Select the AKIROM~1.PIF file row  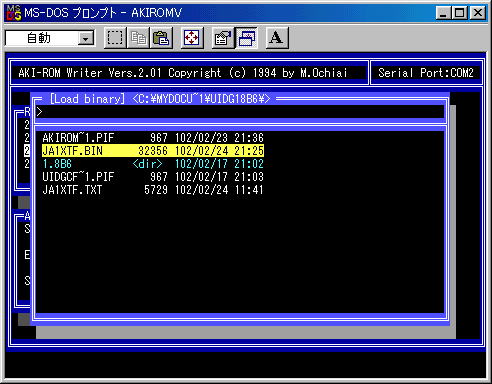tap(153, 138)
